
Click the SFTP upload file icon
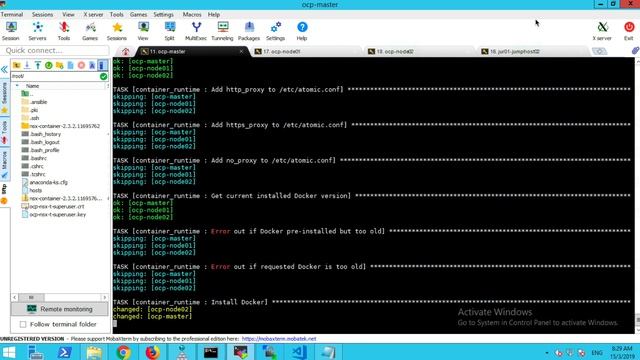coord(38,65)
